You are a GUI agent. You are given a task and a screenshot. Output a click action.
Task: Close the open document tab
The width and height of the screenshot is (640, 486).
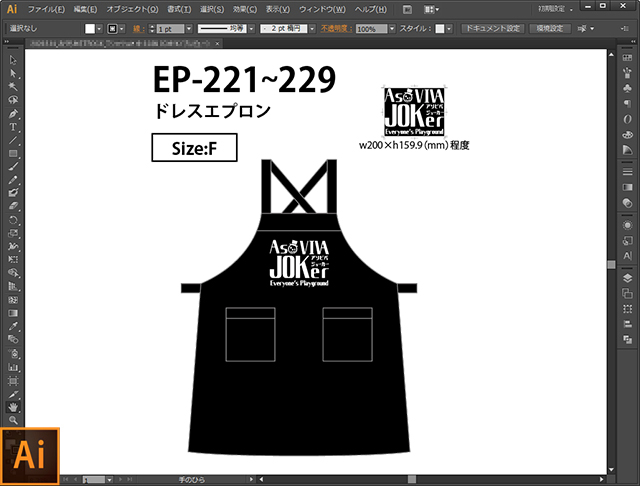click(217, 43)
